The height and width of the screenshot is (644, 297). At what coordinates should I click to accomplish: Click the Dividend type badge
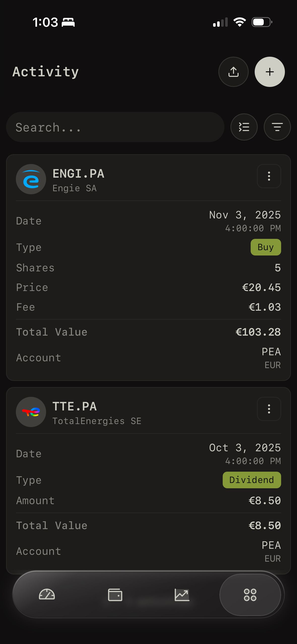click(252, 480)
